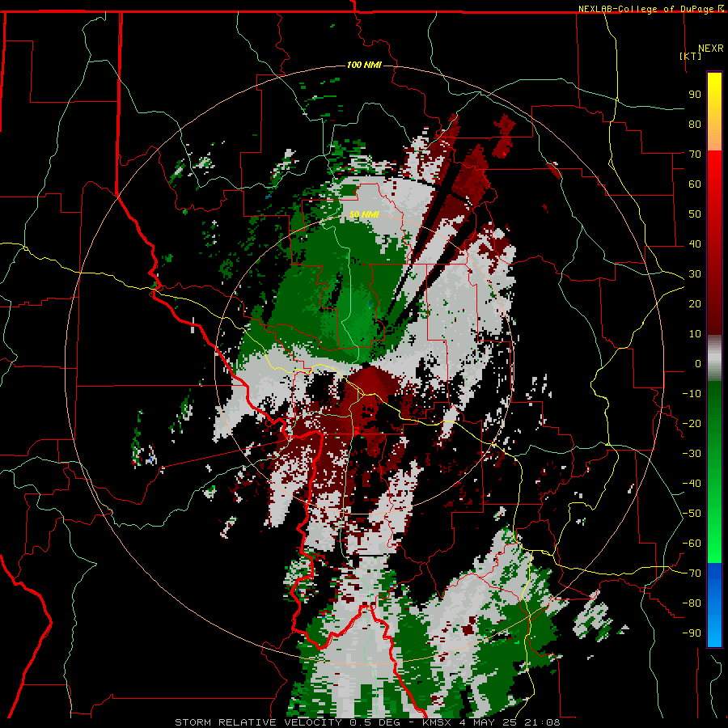
Task: Click the 80 value on the velocity scale
Action: click(x=695, y=124)
